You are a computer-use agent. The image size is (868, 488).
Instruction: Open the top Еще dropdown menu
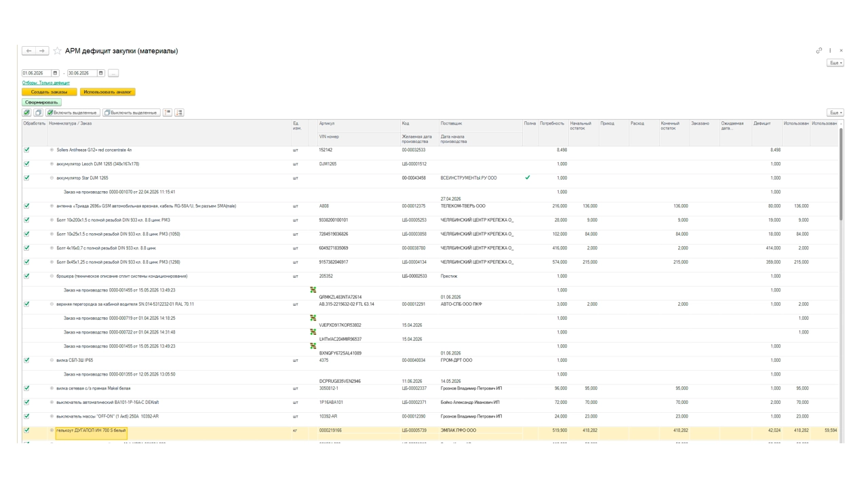[835, 63]
